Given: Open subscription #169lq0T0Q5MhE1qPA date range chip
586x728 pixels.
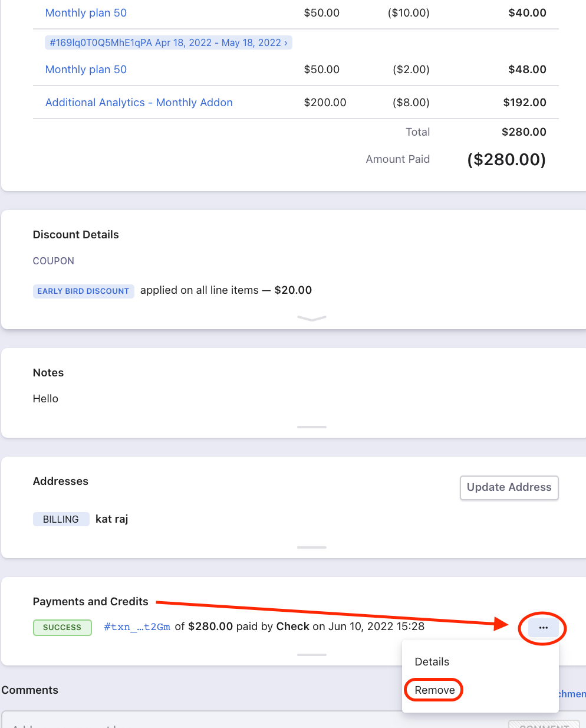Looking at the screenshot, I should pos(168,42).
